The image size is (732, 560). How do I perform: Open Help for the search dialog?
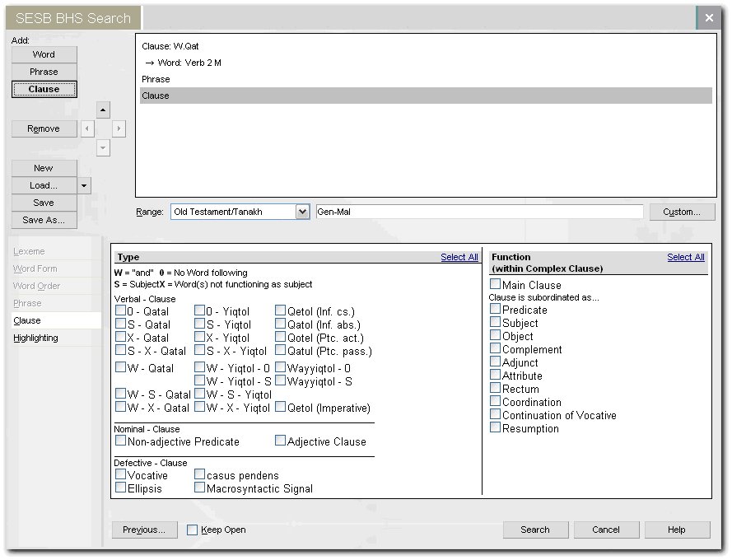coord(677,530)
